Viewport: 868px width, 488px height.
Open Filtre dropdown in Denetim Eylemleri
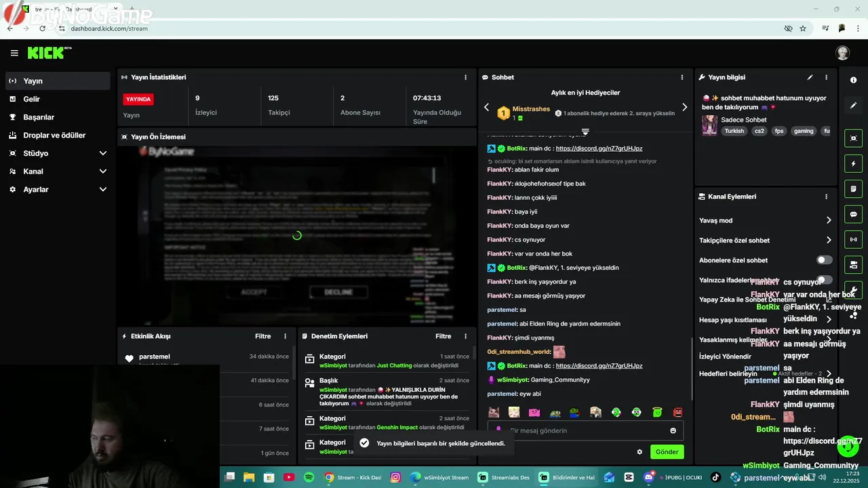pyautogui.click(x=443, y=336)
